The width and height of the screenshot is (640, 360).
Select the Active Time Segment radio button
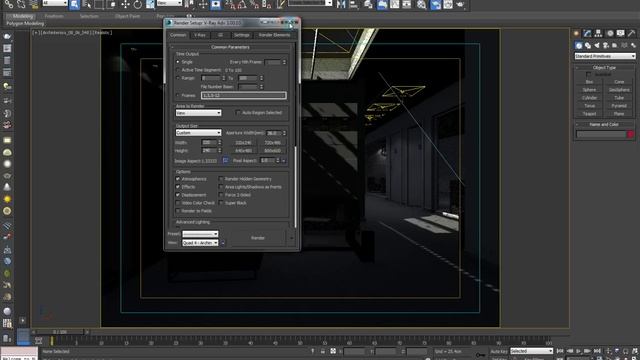[x=178, y=70]
